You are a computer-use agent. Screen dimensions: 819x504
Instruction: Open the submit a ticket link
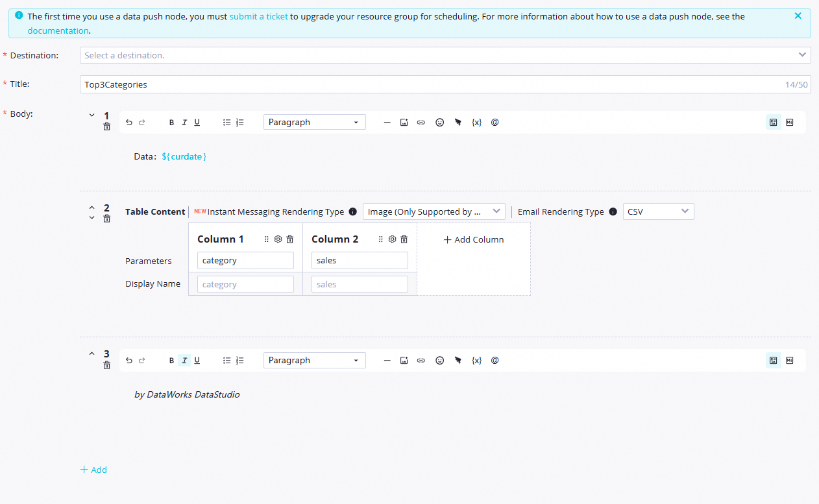(258, 16)
